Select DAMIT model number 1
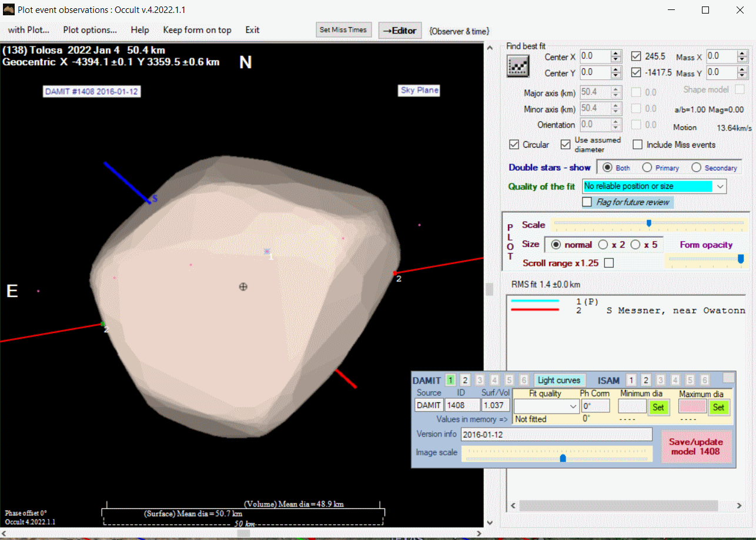The width and height of the screenshot is (756, 540). (450, 381)
